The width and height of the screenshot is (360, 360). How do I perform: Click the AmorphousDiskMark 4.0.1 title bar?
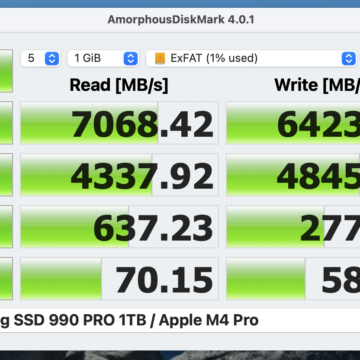[180, 20]
